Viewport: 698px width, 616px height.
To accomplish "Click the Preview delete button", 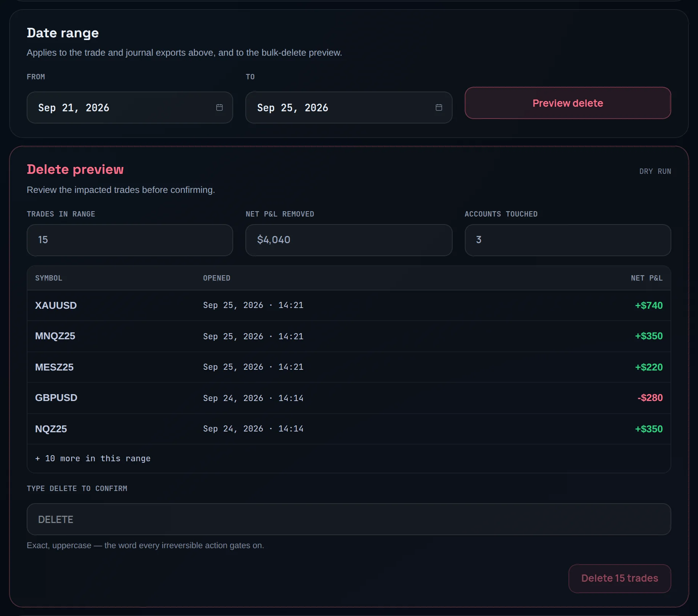I will (x=568, y=103).
